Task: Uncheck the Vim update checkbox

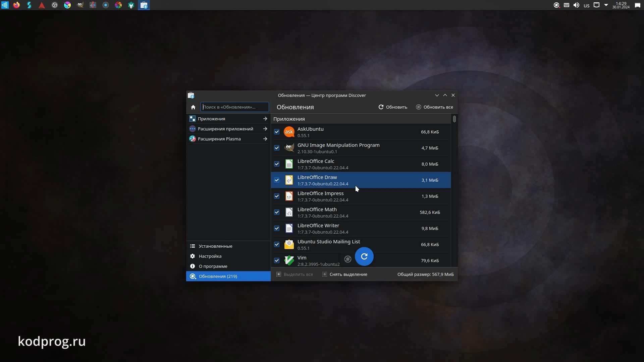Action: pyautogui.click(x=277, y=260)
